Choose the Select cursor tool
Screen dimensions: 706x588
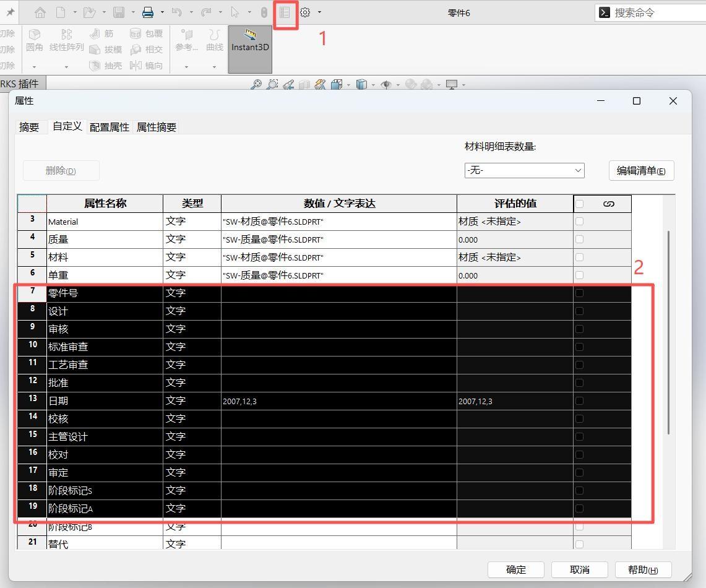[x=235, y=12]
